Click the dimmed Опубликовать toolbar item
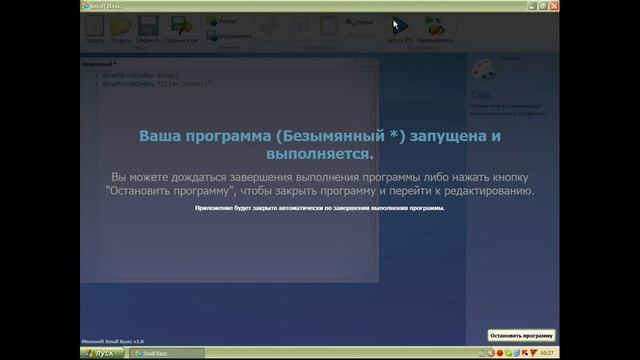 click(229, 36)
